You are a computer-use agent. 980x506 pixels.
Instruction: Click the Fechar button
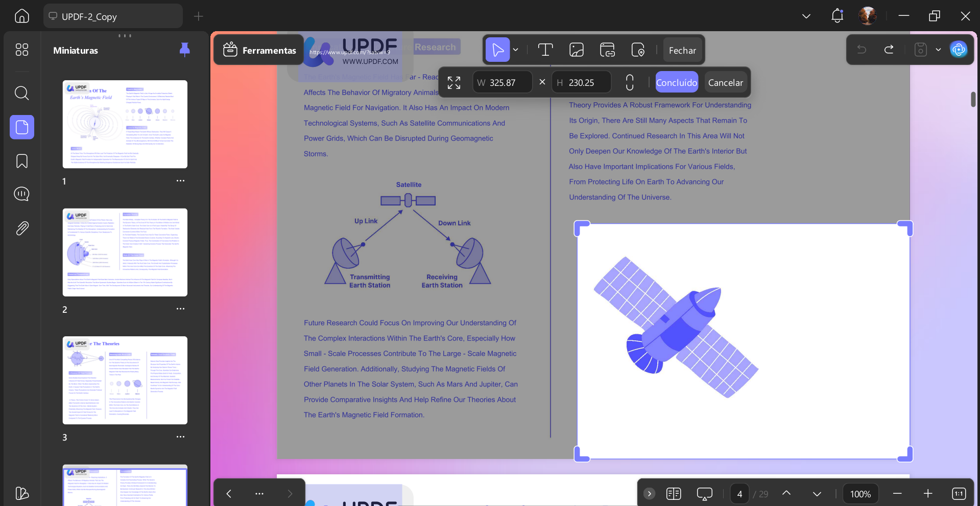[x=682, y=50]
